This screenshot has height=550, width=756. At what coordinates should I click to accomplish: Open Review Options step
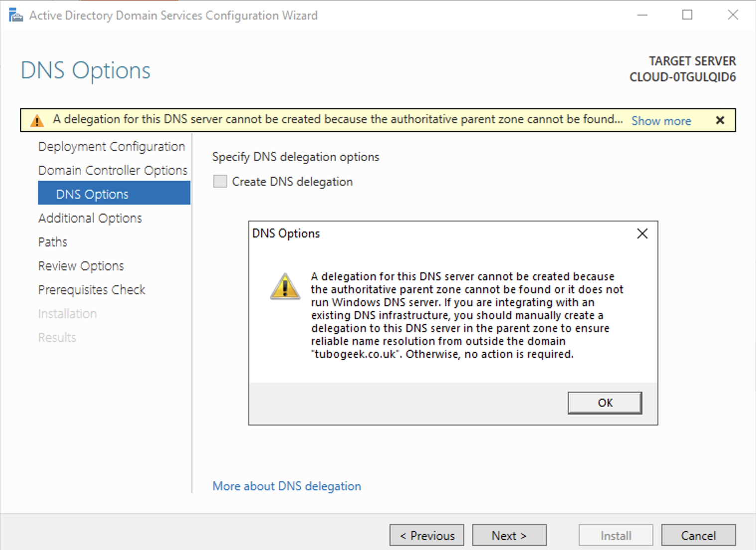81,266
